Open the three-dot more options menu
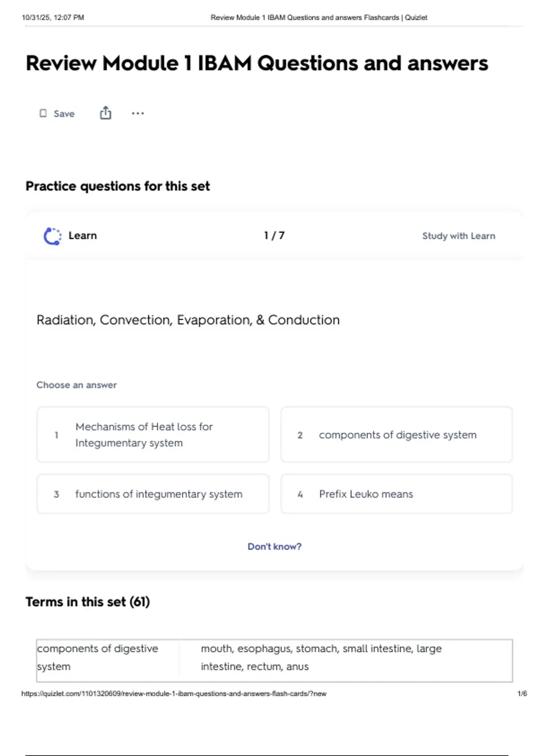The image size is (534, 756). pyautogui.click(x=138, y=113)
